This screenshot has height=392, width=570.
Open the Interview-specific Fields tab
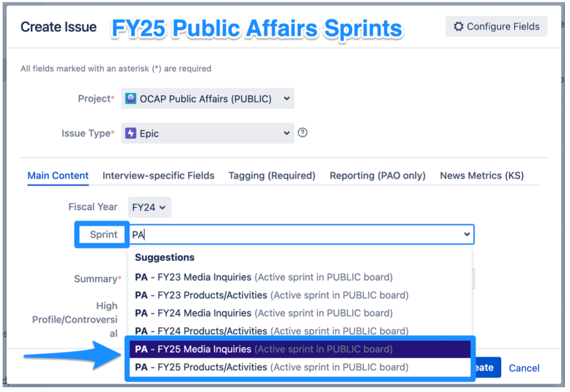(x=159, y=176)
